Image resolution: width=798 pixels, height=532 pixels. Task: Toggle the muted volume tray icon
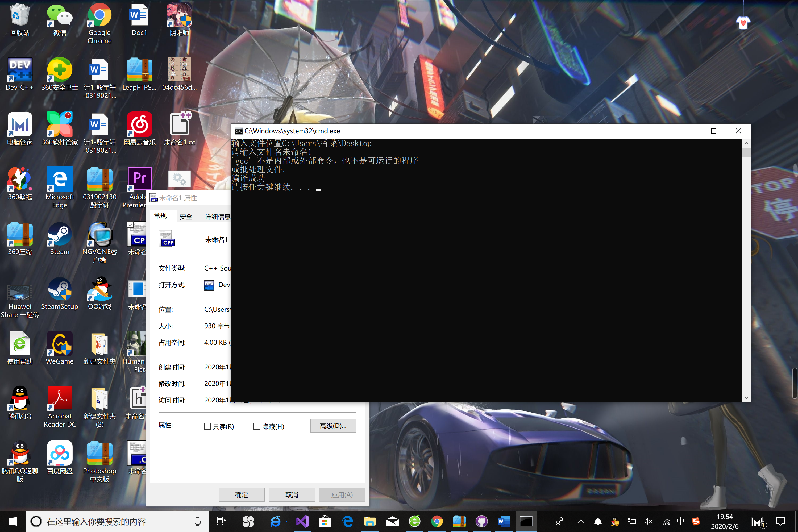648,521
